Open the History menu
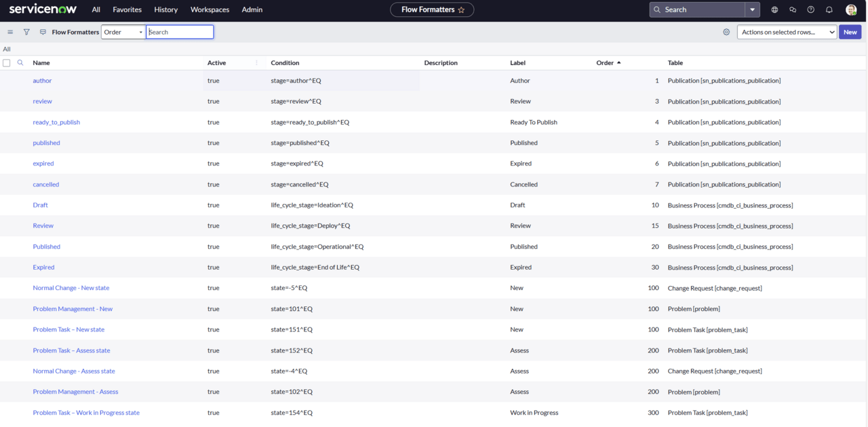Viewport: 868px width, 427px height. click(165, 10)
